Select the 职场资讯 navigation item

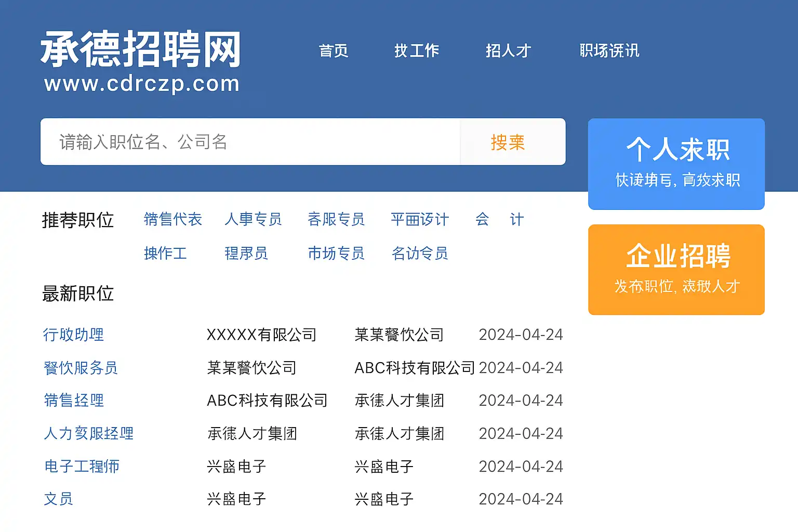pos(609,50)
